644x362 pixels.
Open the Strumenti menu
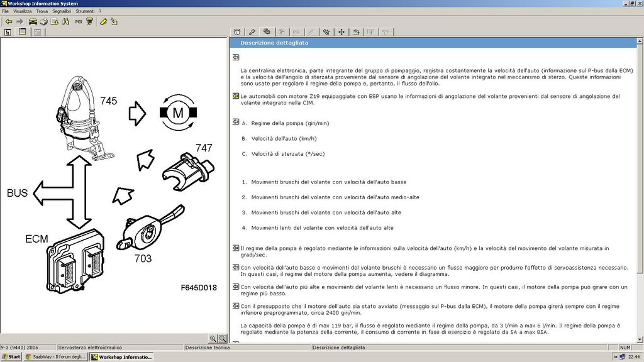(85, 11)
